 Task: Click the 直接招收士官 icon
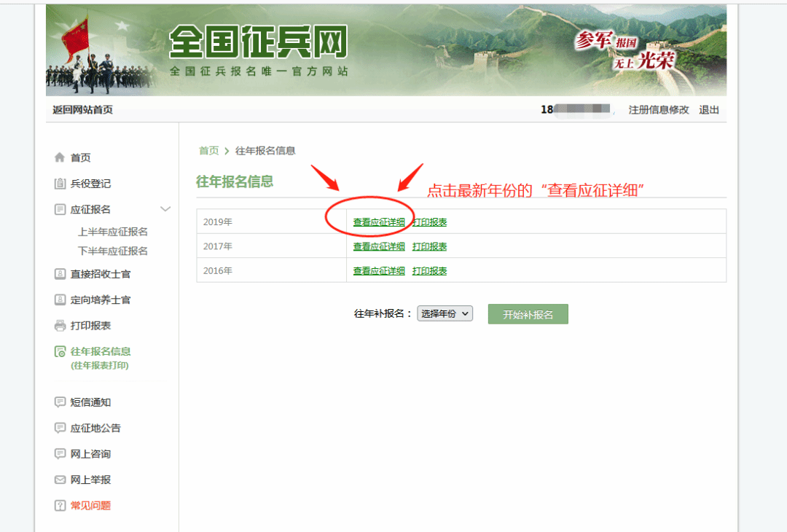60,274
